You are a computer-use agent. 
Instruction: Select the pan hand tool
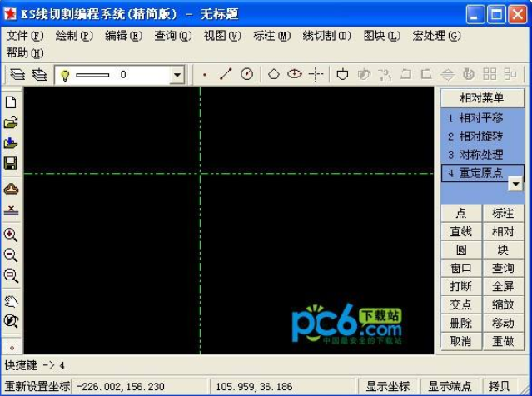click(x=11, y=301)
